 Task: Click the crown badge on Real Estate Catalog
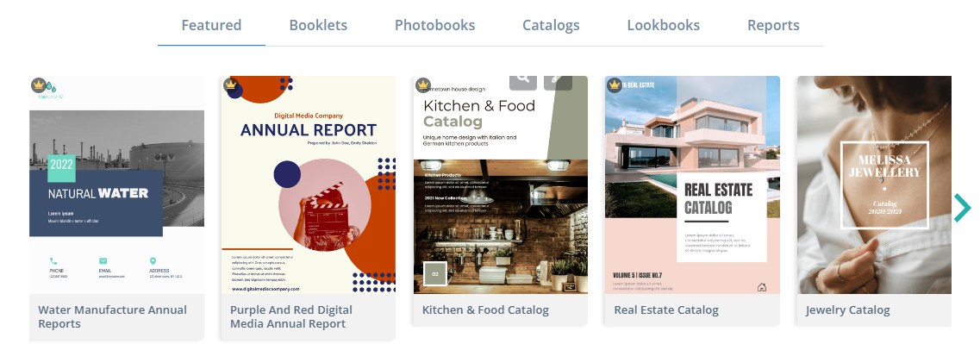pos(615,84)
